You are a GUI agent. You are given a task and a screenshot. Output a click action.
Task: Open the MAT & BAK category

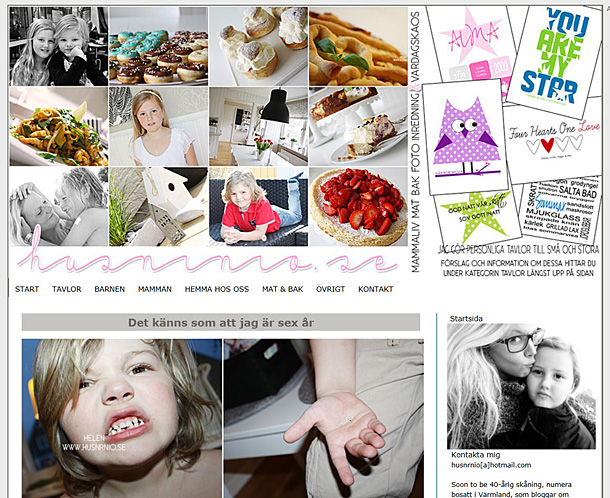pyautogui.click(x=282, y=289)
